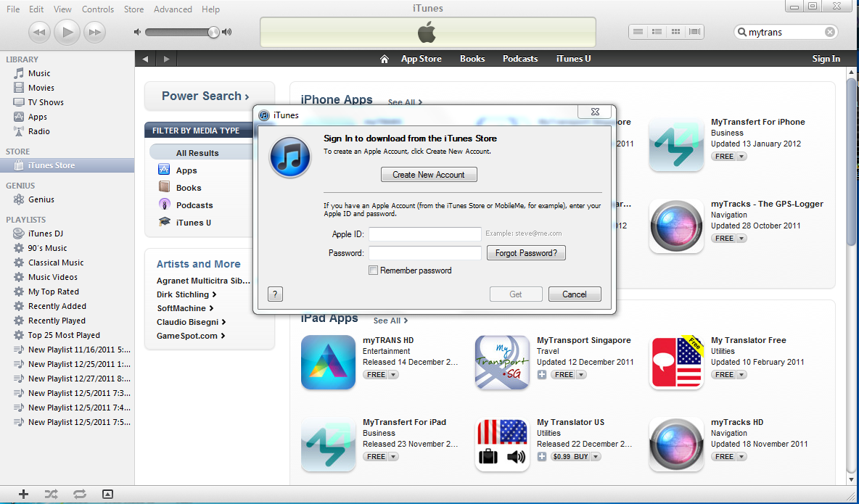Screen dimensions: 859x504
Task: Open dropdown next to myTracks GPS-Logger FREE
Action: coord(741,239)
